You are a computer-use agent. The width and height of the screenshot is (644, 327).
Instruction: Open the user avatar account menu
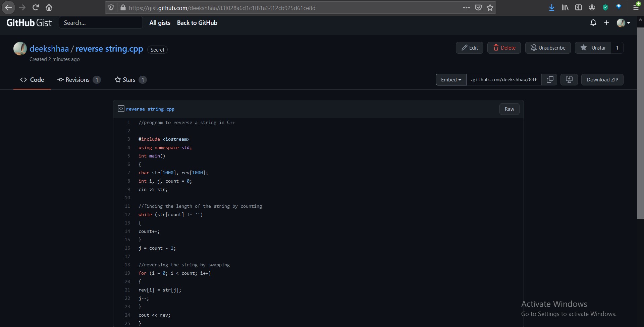pyautogui.click(x=623, y=23)
